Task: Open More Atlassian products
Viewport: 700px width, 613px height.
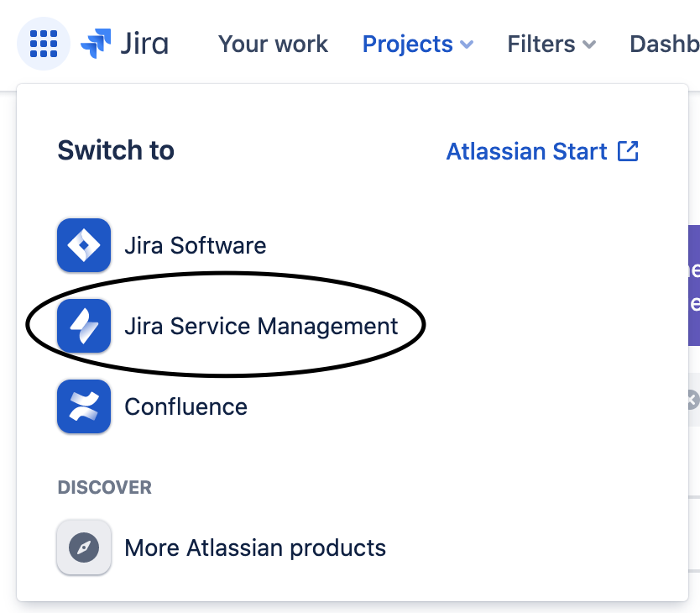Action: (x=255, y=548)
